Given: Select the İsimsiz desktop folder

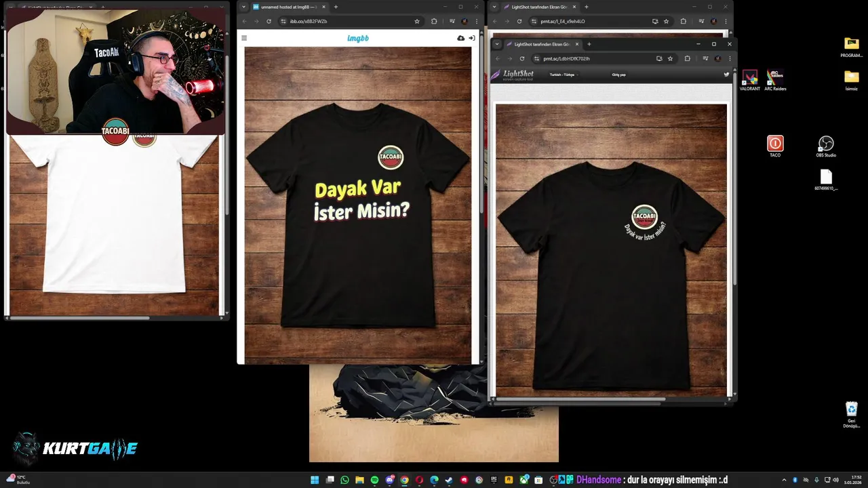Looking at the screenshot, I should tap(852, 80).
